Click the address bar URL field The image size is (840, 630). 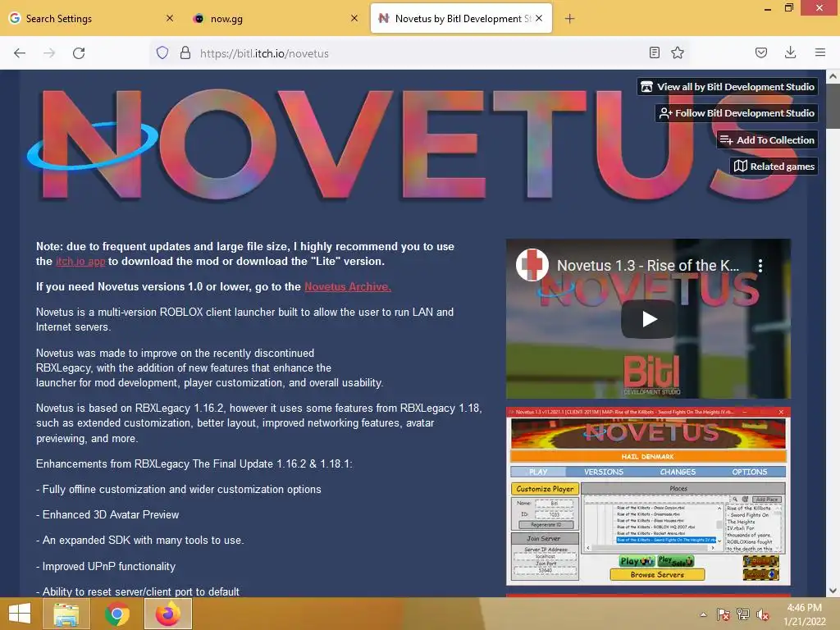tap(418, 53)
